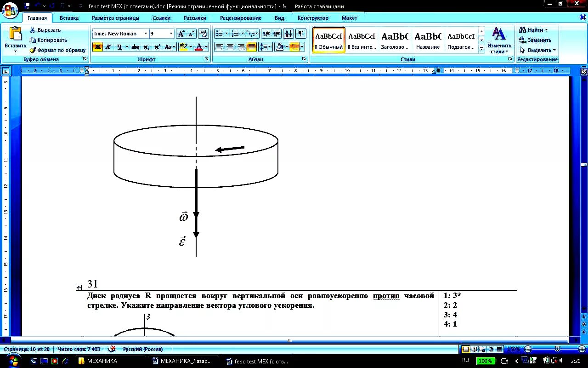The image size is (588, 368).
Task: Choose text highlight color
Action: (184, 47)
